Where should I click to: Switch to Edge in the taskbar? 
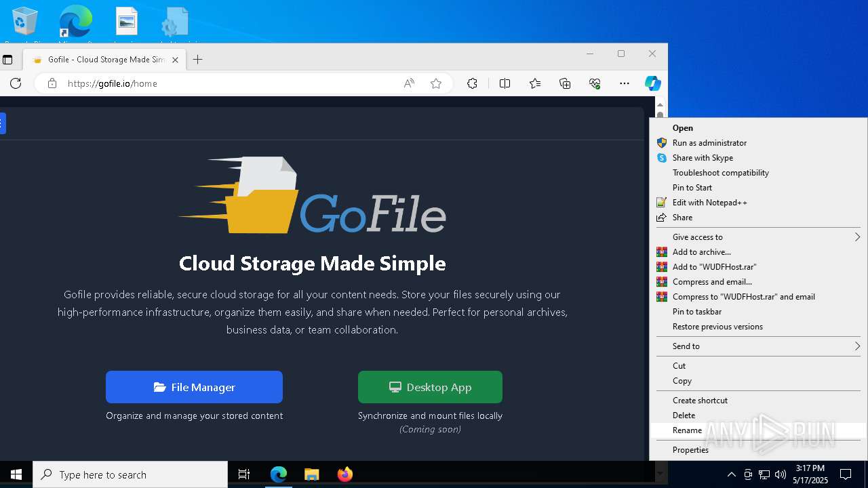279,474
